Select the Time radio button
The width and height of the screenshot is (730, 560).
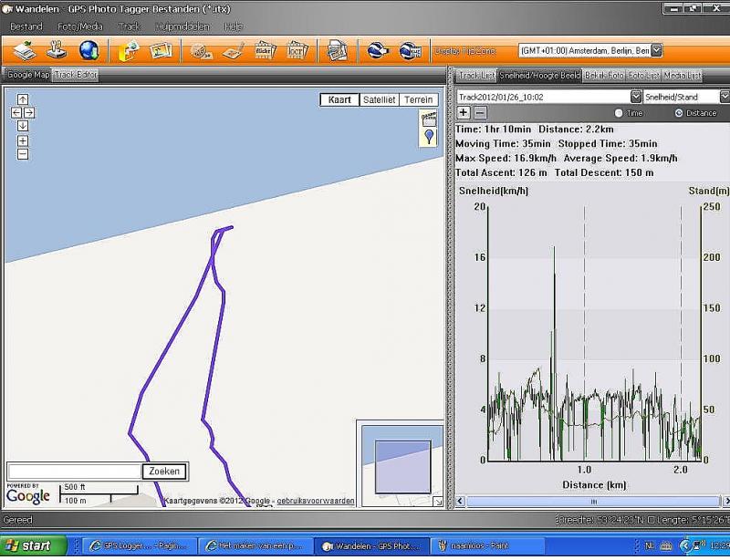(619, 113)
